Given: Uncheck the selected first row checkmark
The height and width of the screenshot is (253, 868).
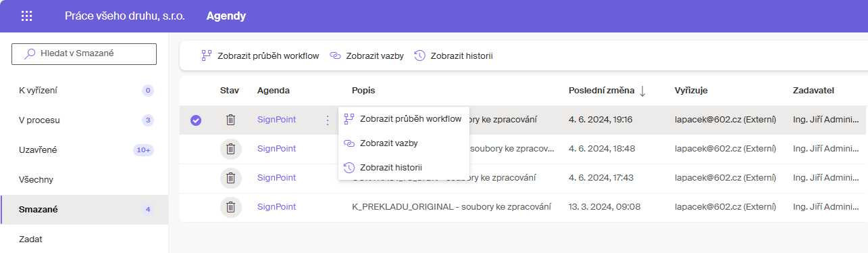Looking at the screenshot, I should 196,120.
